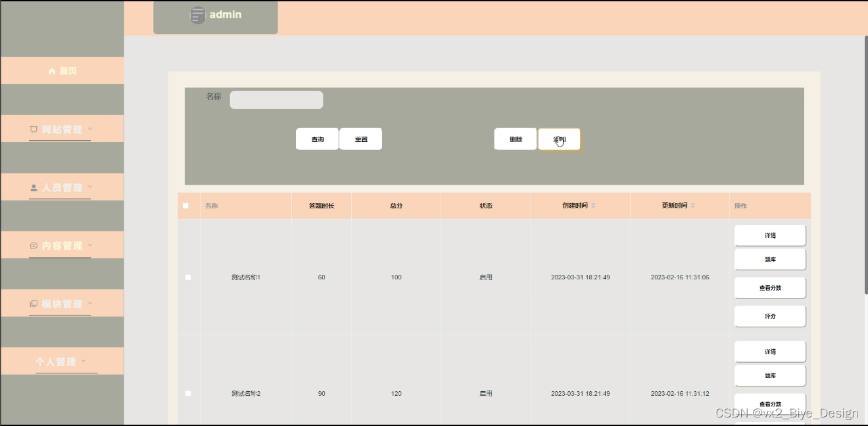
Task: Open 题库 for row 测试名称2
Action: [770, 376]
